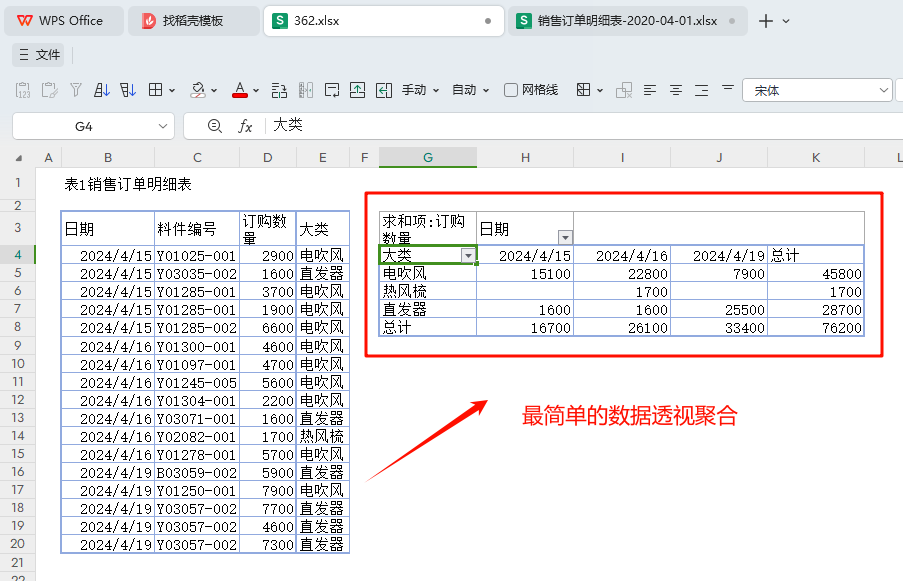903x581 pixels.
Task: Click the wrap text icon
Action: 332,90
